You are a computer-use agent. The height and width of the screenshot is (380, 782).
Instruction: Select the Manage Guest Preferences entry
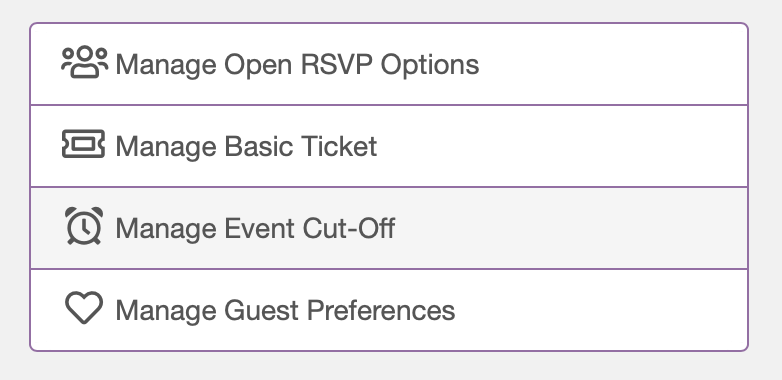tap(389, 310)
